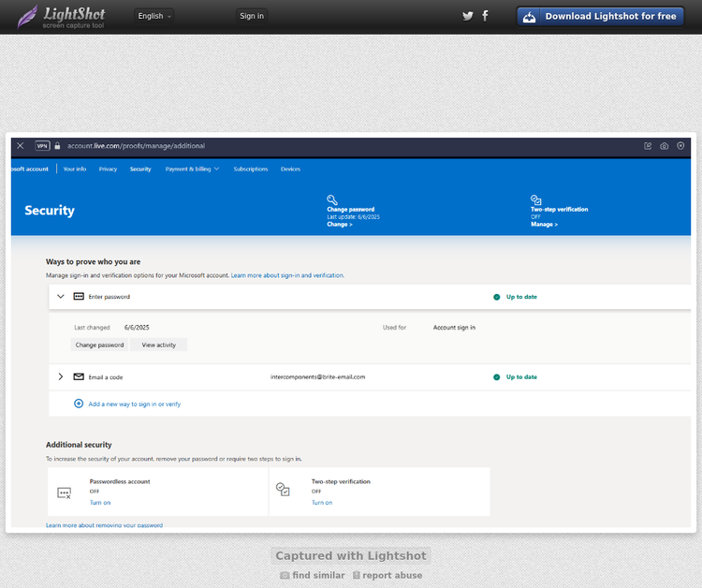Click the Additional security heading

coord(79,445)
